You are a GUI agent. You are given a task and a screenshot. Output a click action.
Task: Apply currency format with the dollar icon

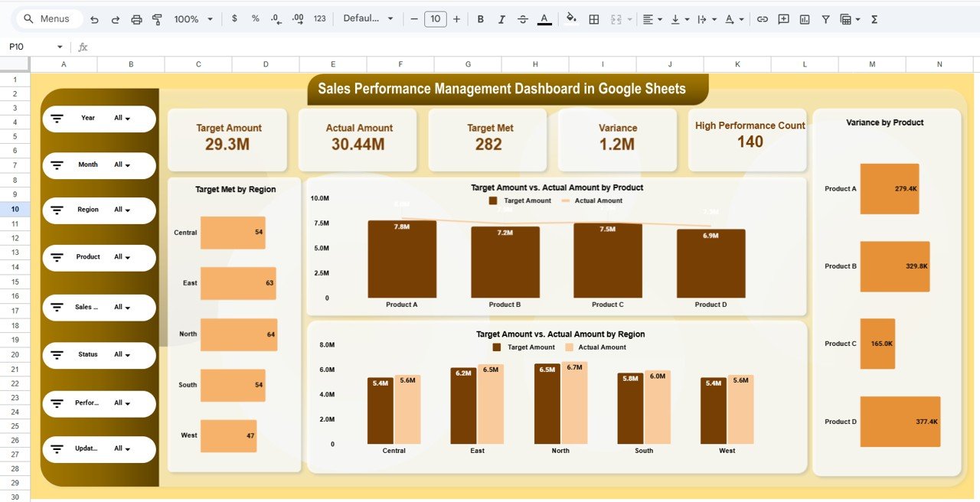[x=234, y=19]
